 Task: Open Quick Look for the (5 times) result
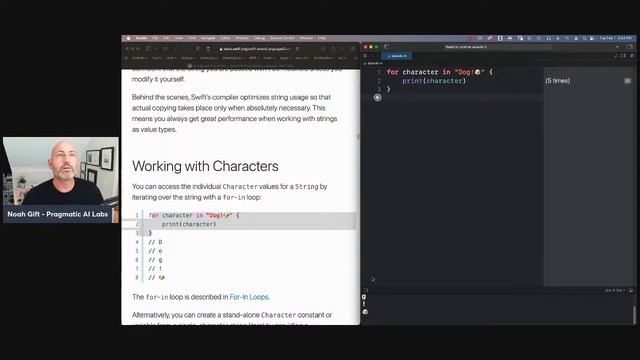[x=627, y=81]
